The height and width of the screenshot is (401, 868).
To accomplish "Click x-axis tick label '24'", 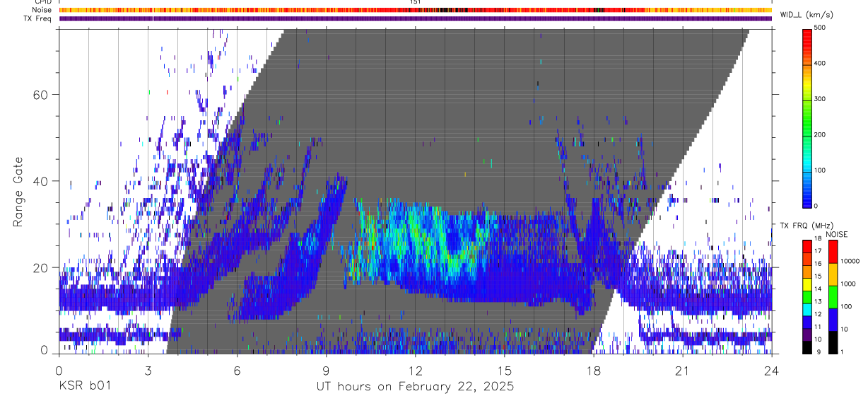I will (x=771, y=370).
